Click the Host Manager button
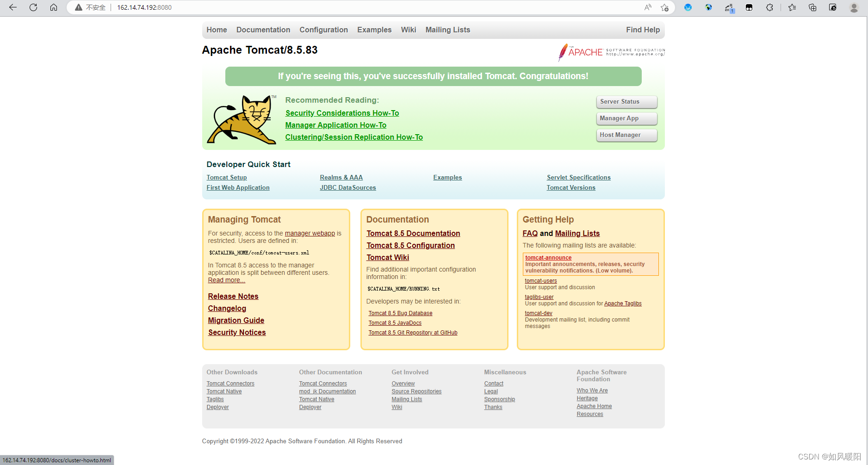The width and height of the screenshot is (868, 465). 626,135
